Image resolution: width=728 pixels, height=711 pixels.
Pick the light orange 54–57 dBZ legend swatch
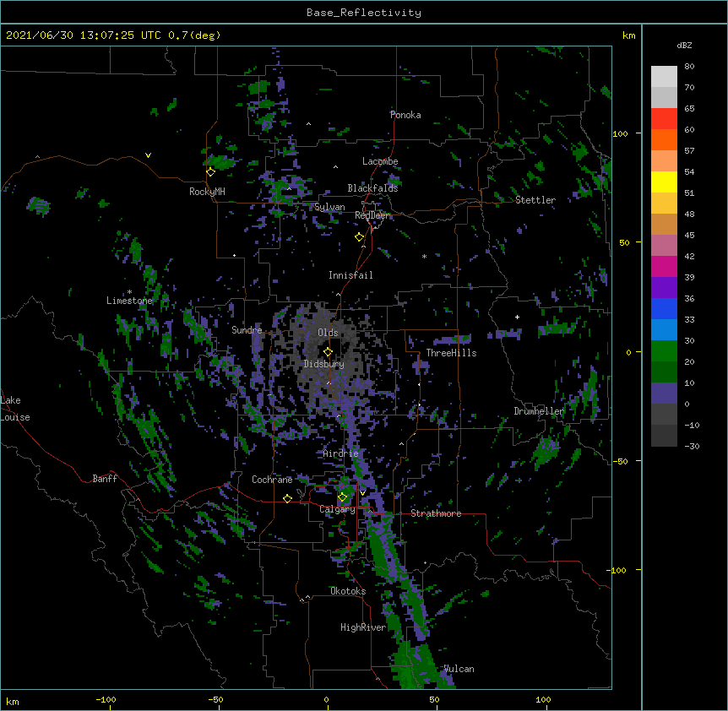(664, 161)
